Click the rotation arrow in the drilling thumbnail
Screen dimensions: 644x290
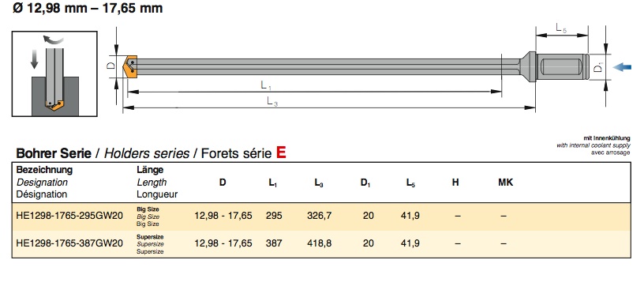click(54, 40)
